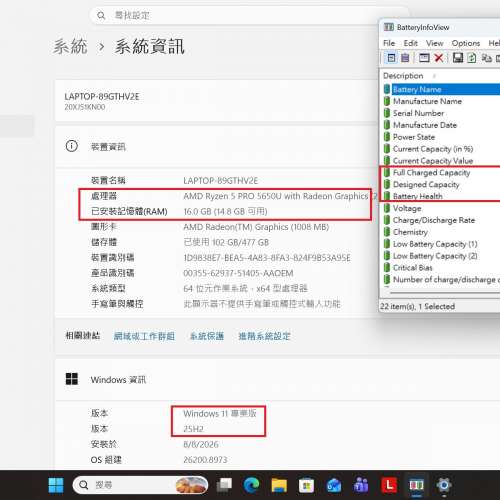Open the File menu in BatteryInfoView

tap(389, 43)
